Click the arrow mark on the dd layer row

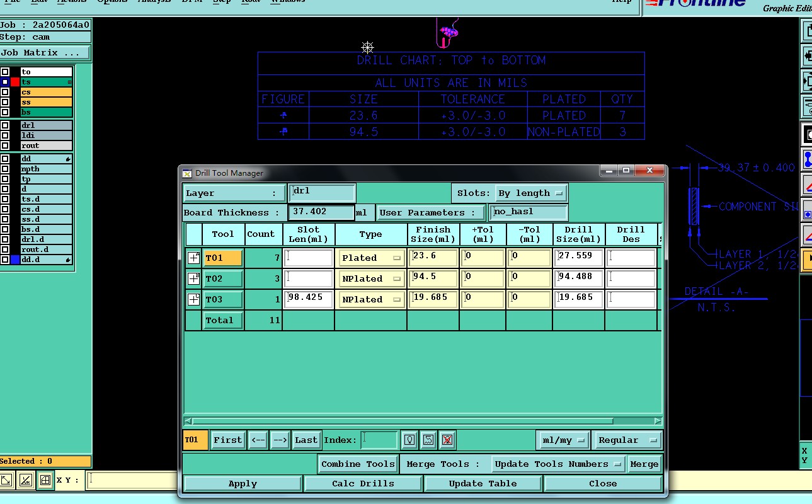[x=68, y=159]
